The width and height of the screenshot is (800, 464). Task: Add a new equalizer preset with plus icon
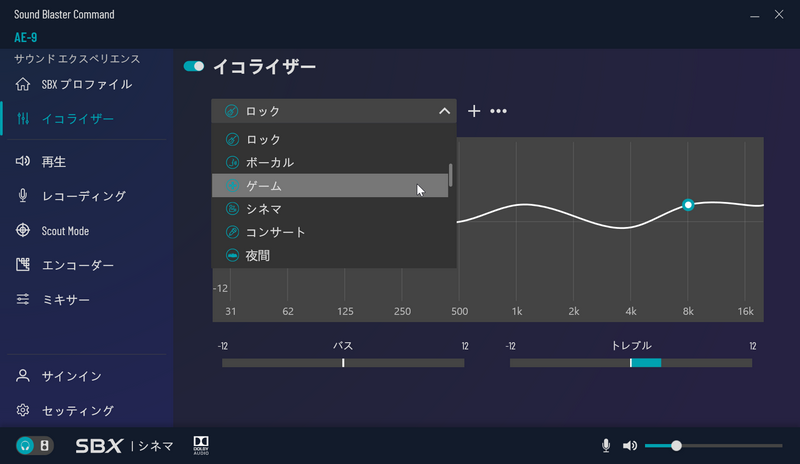[x=474, y=111]
